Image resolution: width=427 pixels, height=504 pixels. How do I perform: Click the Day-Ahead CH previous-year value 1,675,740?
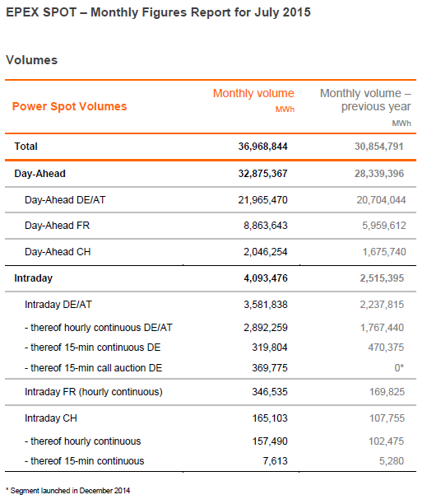pyautogui.click(x=384, y=252)
